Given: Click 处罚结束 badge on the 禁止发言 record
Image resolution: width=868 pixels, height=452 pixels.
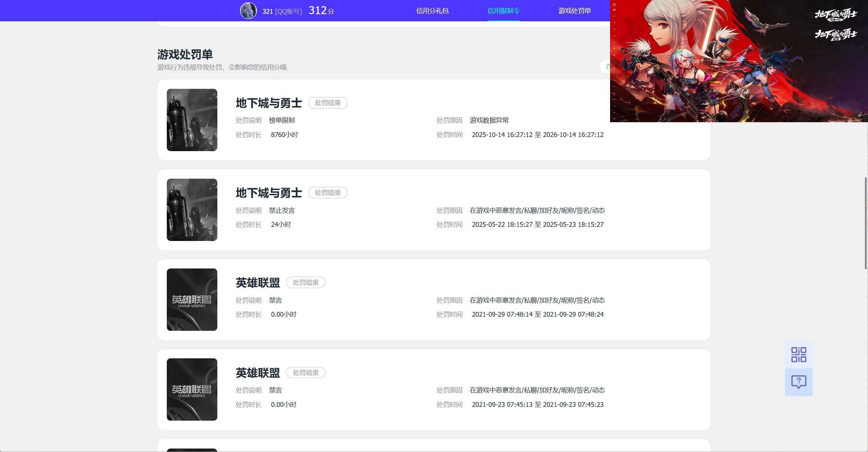Looking at the screenshot, I should click(328, 193).
